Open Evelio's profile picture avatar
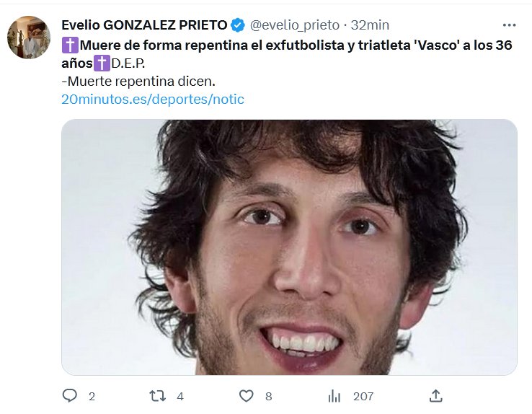 (x=29, y=38)
